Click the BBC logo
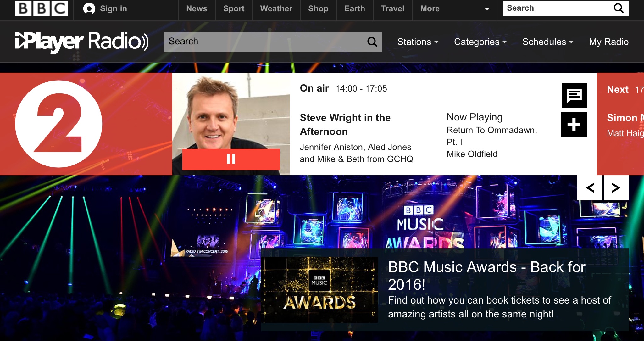This screenshot has width=644, height=341. tap(41, 8)
